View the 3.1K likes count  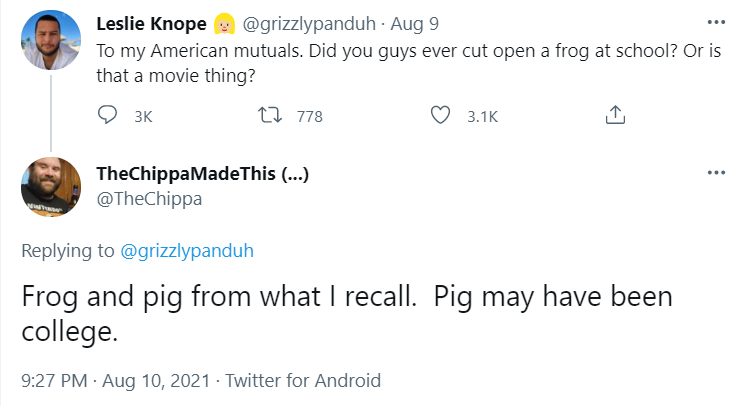[x=482, y=116]
